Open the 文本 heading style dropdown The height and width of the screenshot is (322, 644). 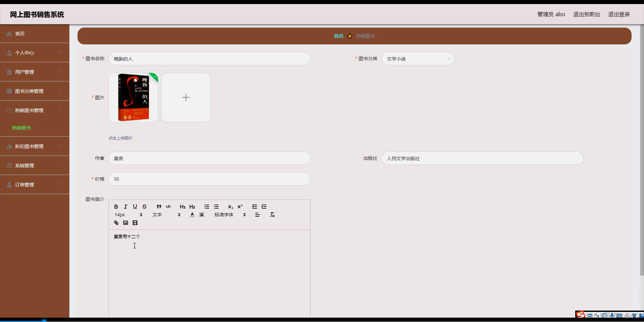pyautogui.click(x=166, y=215)
